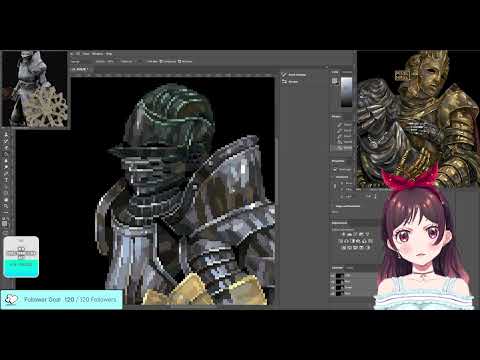480x360 pixels.
Task: Select the open document tab
Action: pyautogui.click(x=80, y=69)
